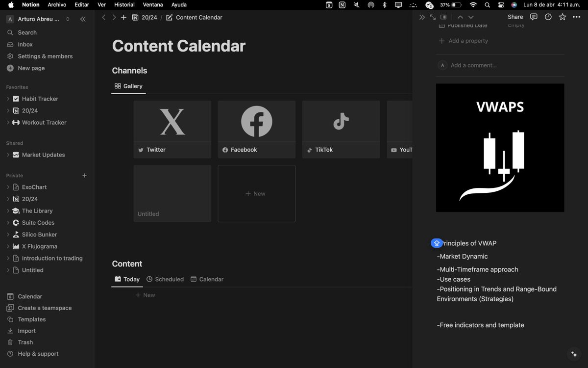Open the Twitter gallery card
The height and width of the screenshot is (368, 588).
[172, 130]
